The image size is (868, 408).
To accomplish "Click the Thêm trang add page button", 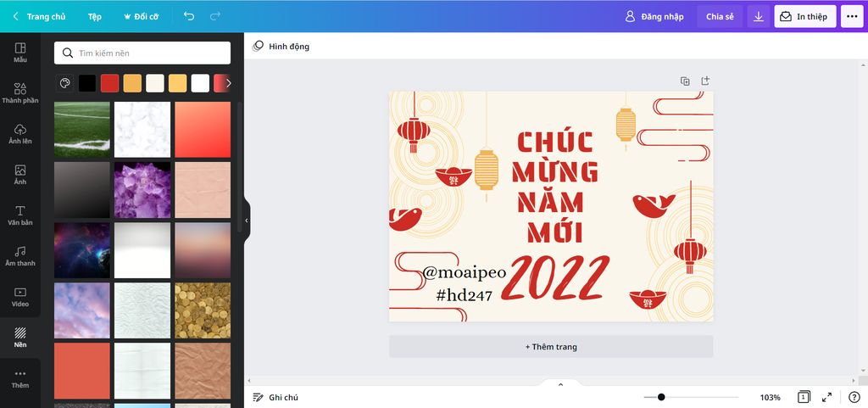I will tap(551, 347).
